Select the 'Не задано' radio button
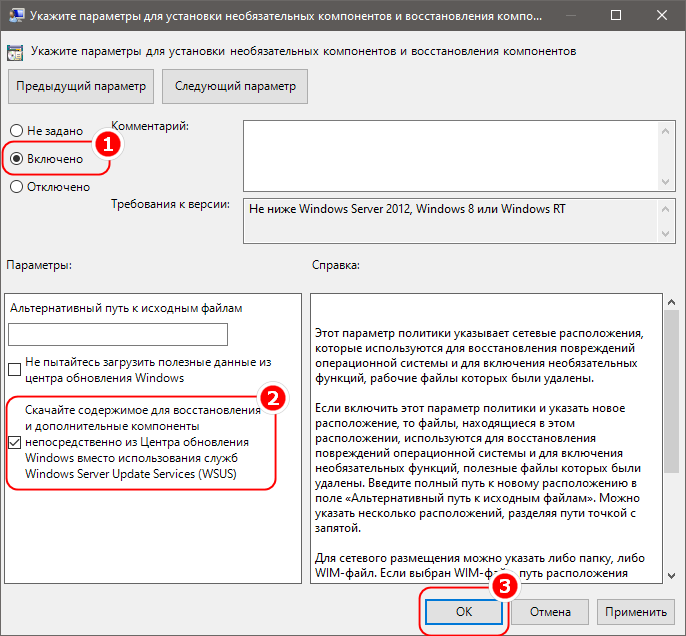The height and width of the screenshot is (636, 686). point(16,130)
